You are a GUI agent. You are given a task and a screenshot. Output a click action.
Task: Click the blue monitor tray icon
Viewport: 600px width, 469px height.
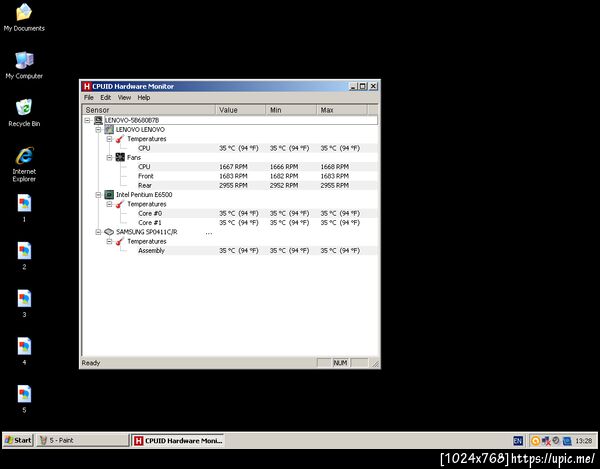[567, 441]
